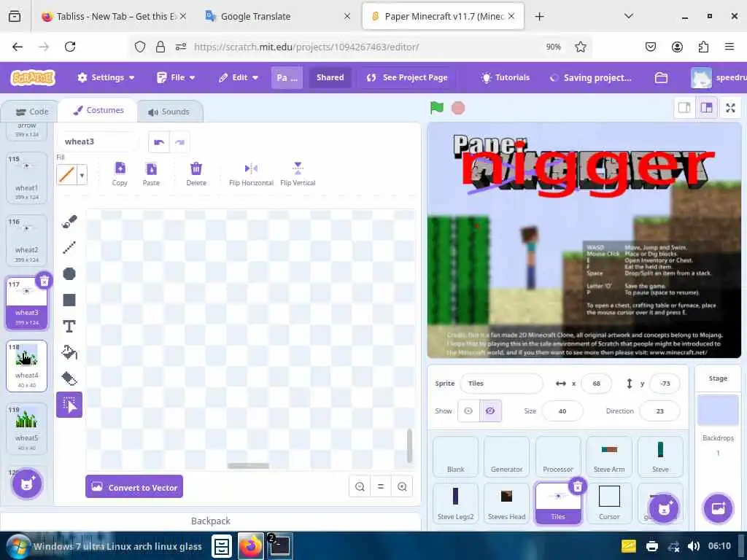Zoom out the paint canvas
The width and height of the screenshot is (747, 560).
pyautogui.click(x=360, y=486)
